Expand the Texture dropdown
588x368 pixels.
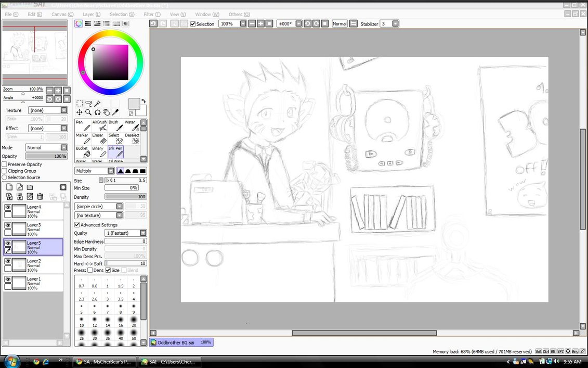[x=64, y=110]
